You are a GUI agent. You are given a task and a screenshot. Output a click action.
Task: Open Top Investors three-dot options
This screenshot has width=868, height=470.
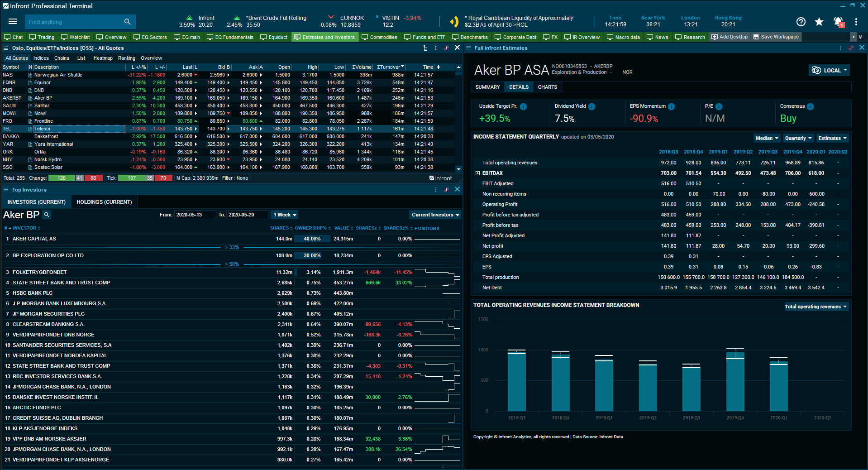436,190
